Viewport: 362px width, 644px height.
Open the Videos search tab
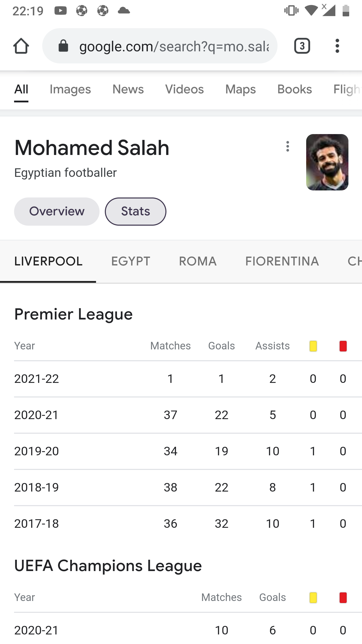tap(185, 89)
